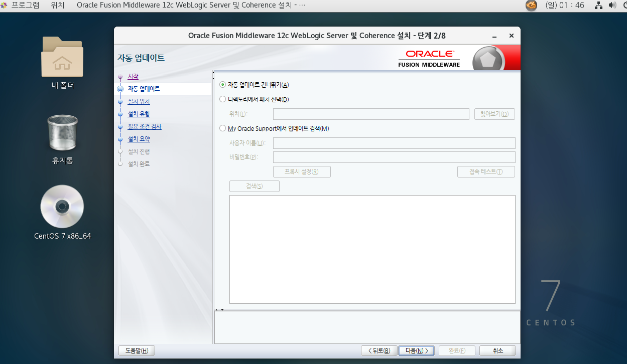Click the empty patch results list area
Image resolution: width=627 pixels, height=364 pixels.
point(372,249)
